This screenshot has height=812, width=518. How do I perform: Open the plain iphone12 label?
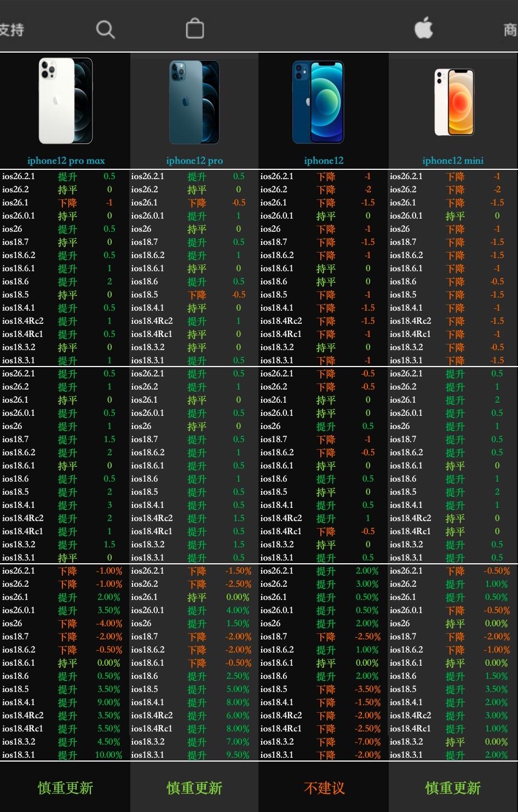(324, 161)
